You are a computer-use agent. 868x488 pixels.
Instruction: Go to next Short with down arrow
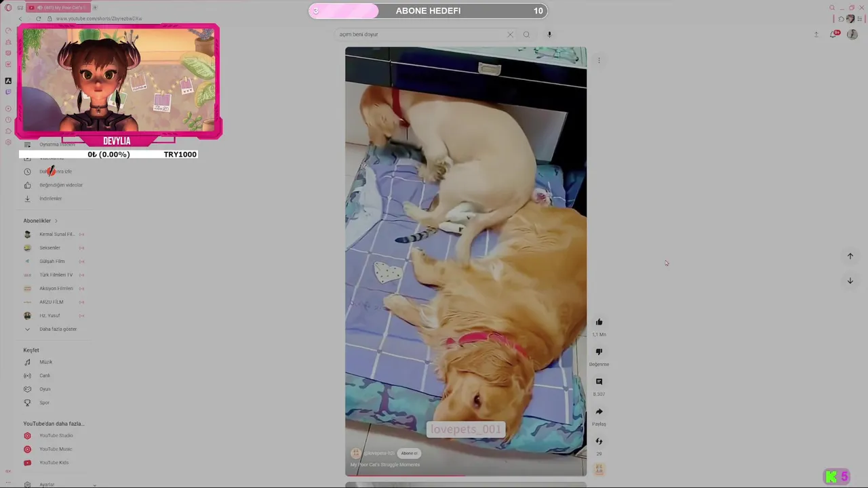850,281
